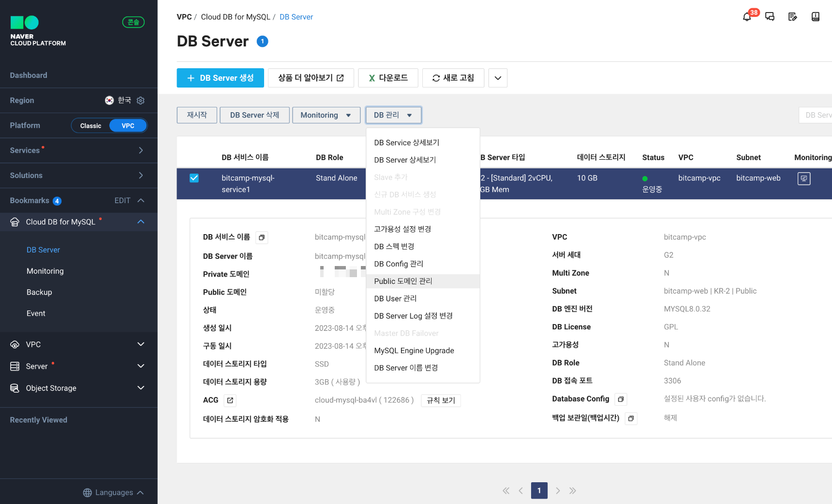Copy the backup retention value
This screenshot has width=832, height=504.
point(631,418)
